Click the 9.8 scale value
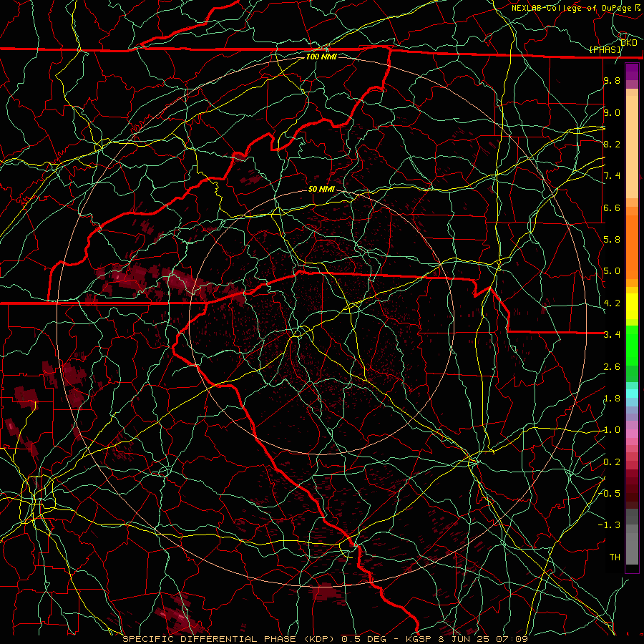Screen dimensions: 644x644 point(612,80)
